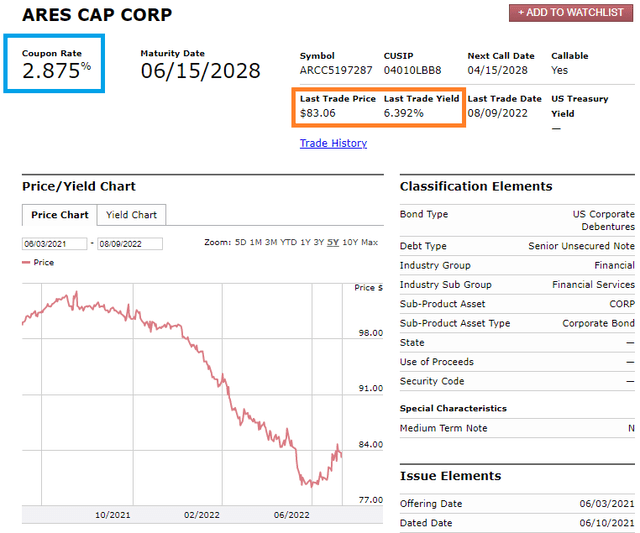The image size is (640, 533).
Task: Click the State row label
Action: pyautogui.click(x=412, y=343)
